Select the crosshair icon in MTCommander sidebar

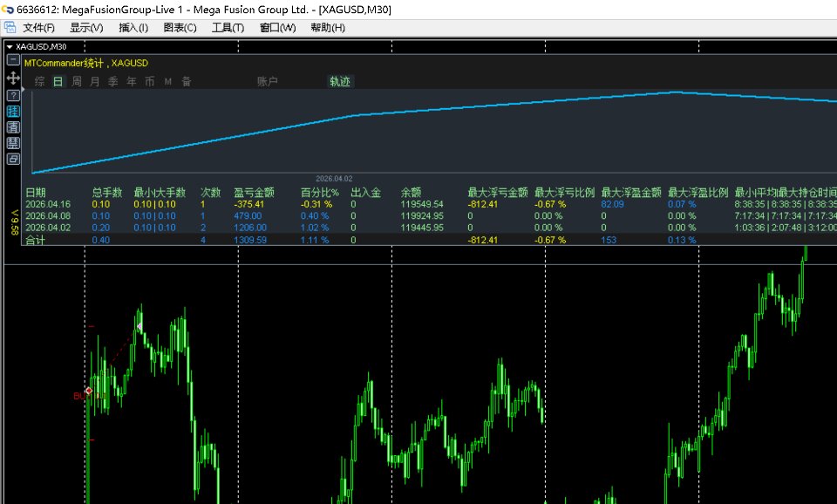12,78
